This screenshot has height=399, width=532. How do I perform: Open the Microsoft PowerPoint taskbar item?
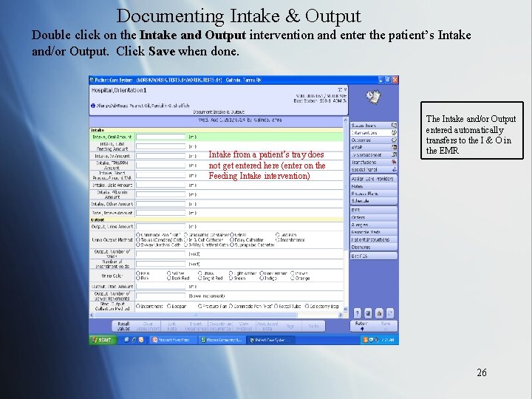(174, 340)
